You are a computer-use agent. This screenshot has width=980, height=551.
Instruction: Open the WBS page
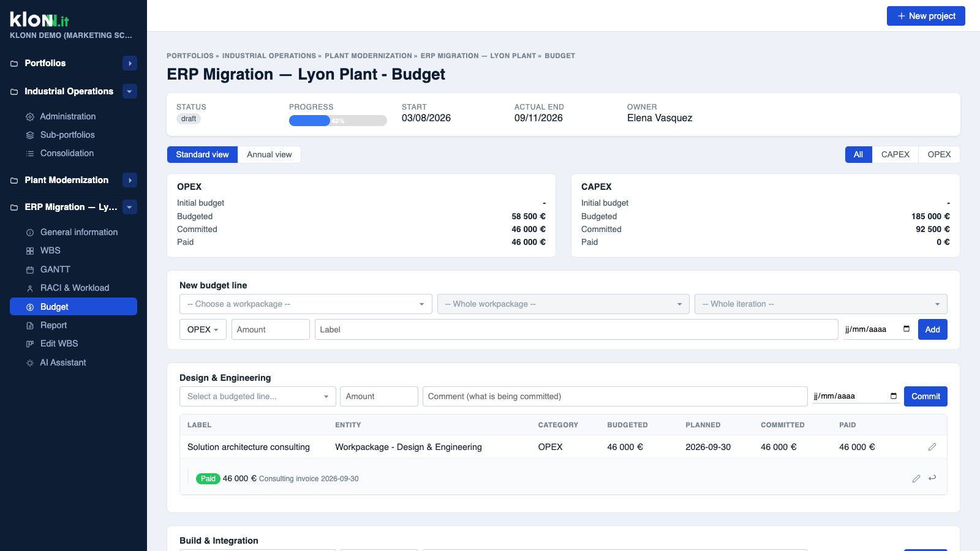click(x=73, y=251)
